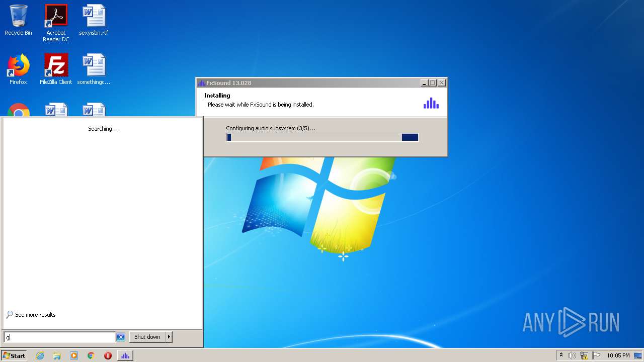644x362 pixels.
Task: Click the Start button
Action: point(14,355)
